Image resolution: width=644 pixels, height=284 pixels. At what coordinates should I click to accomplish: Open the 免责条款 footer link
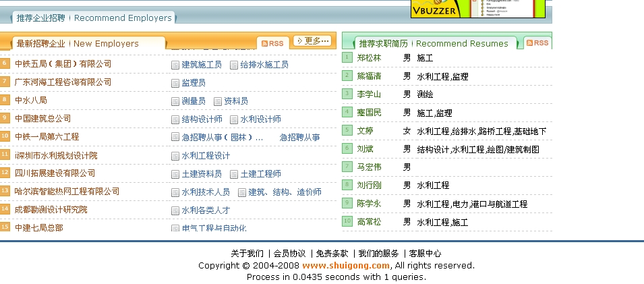[332, 253]
